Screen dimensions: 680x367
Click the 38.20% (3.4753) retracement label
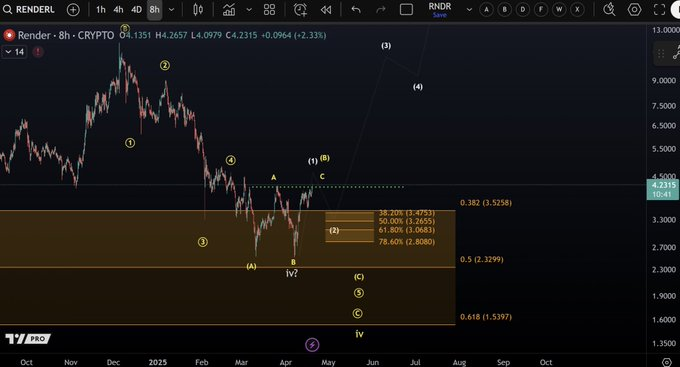[x=407, y=213]
